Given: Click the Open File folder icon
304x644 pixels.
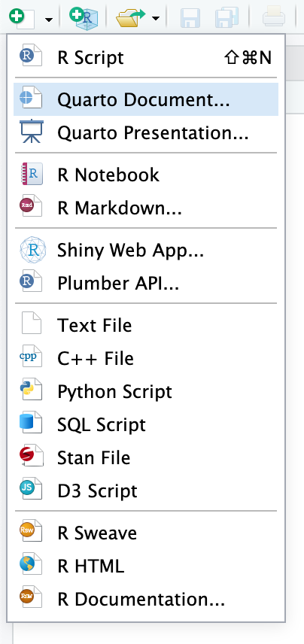Looking at the screenshot, I should [x=131, y=19].
